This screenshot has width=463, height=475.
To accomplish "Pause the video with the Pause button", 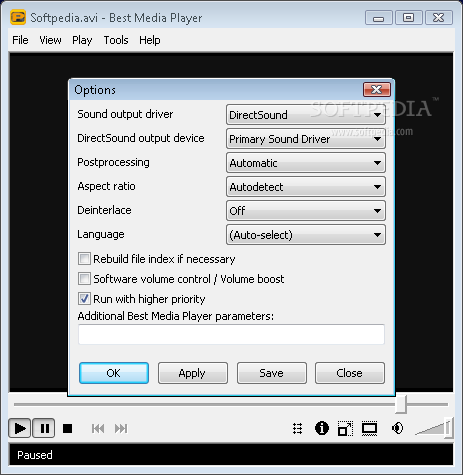I will click(x=44, y=428).
